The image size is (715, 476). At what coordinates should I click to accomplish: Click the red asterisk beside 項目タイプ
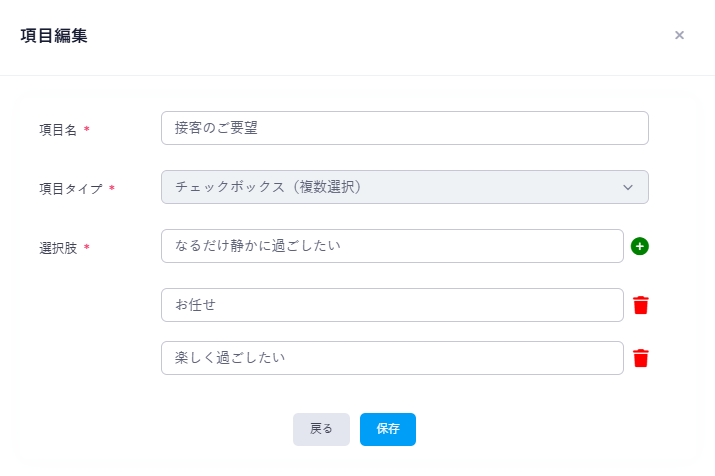pyautogui.click(x=112, y=189)
